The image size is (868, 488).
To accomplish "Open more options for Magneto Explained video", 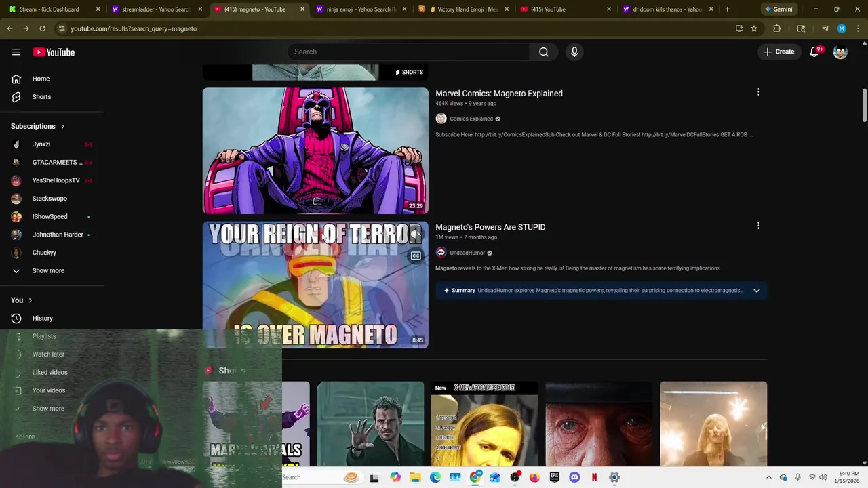I will click(758, 92).
